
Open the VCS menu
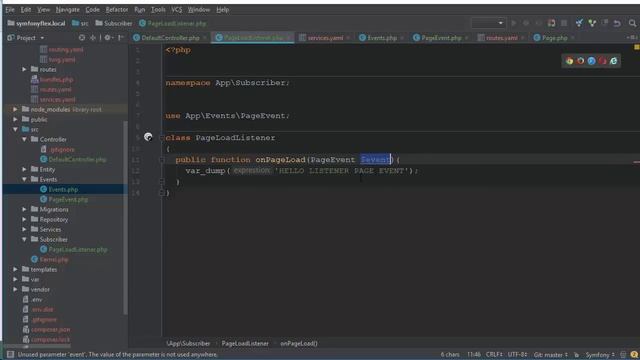pyautogui.click(x=176, y=9)
